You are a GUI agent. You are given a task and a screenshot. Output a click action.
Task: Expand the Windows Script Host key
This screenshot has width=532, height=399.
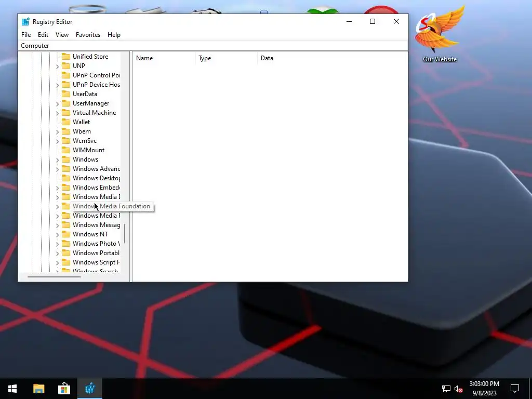57,262
